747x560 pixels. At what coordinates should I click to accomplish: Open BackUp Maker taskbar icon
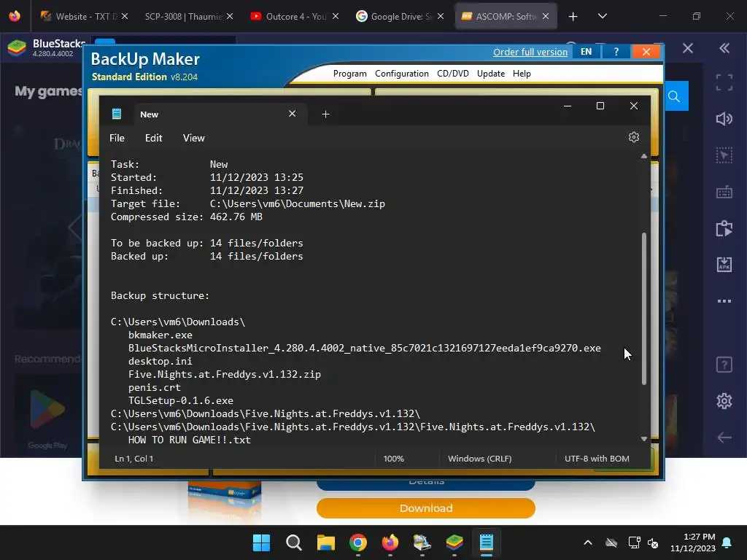[x=422, y=542]
